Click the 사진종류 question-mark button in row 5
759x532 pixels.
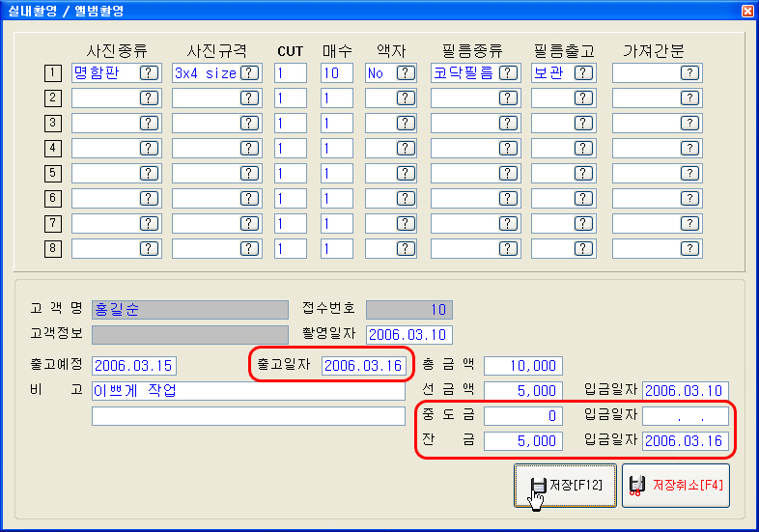click(x=149, y=173)
